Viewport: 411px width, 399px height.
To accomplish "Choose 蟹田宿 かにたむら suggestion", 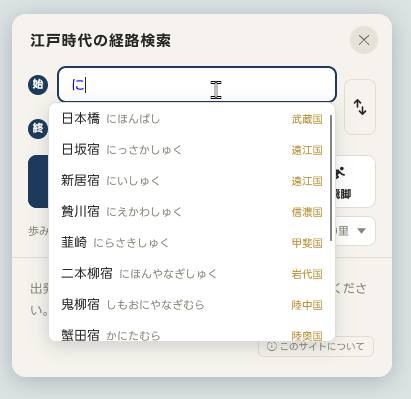I will [x=192, y=331].
